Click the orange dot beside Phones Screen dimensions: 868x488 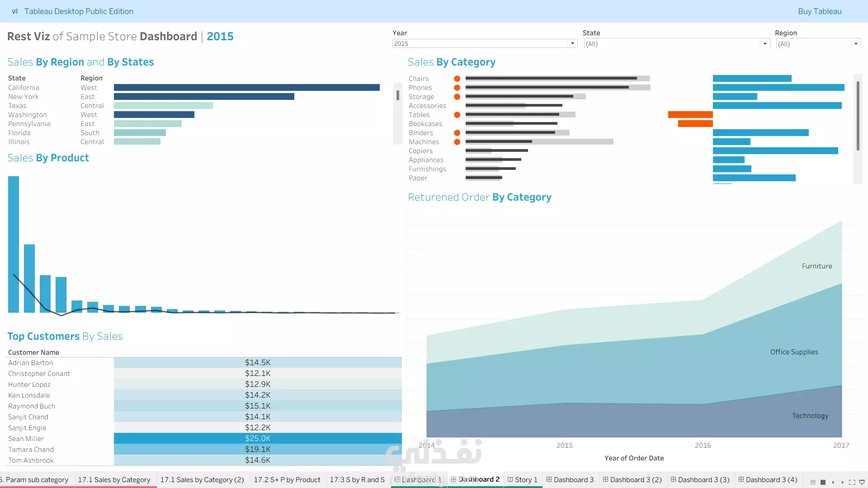tap(457, 88)
